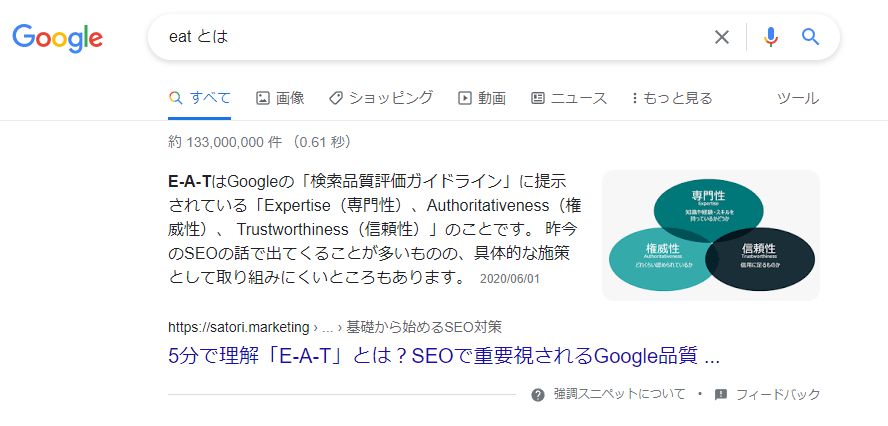Click the tag icon of ショッピング tab
This screenshot has width=888, height=426.
[x=336, y=98]
